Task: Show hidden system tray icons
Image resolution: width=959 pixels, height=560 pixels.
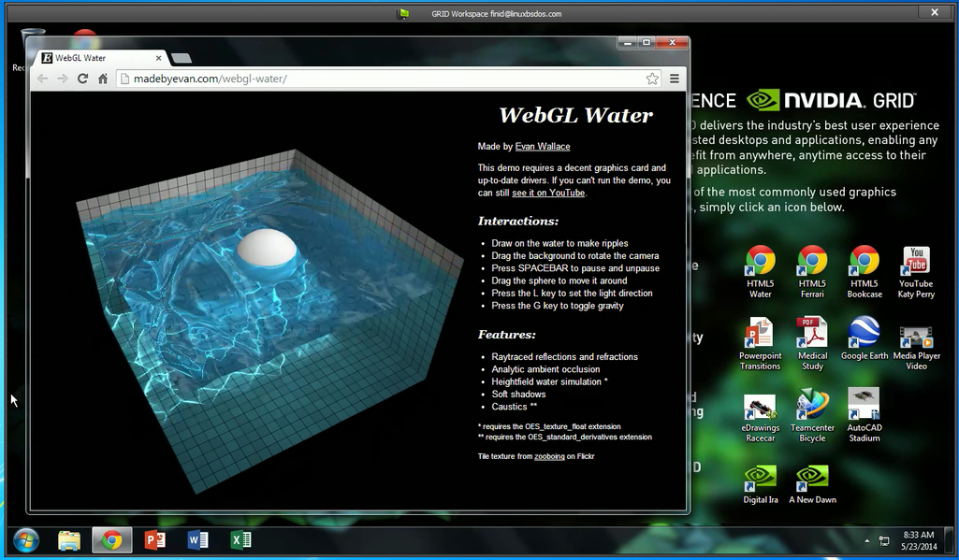Action: click(865, 540)
